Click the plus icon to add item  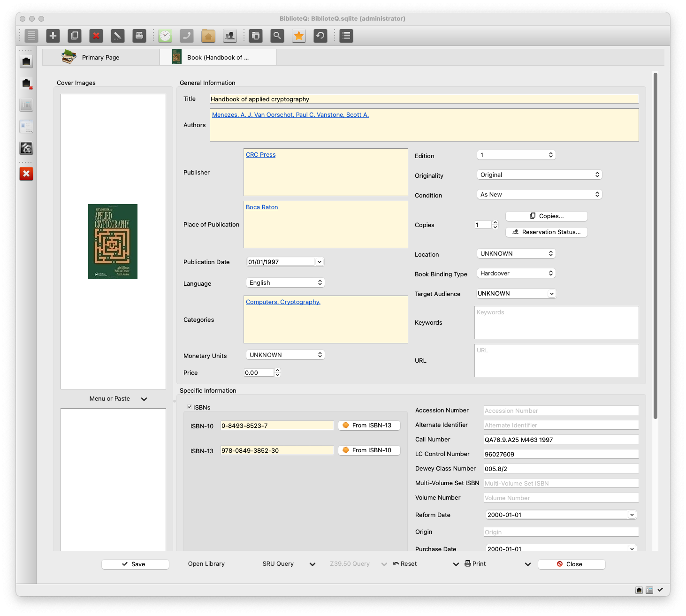point(53,36)
